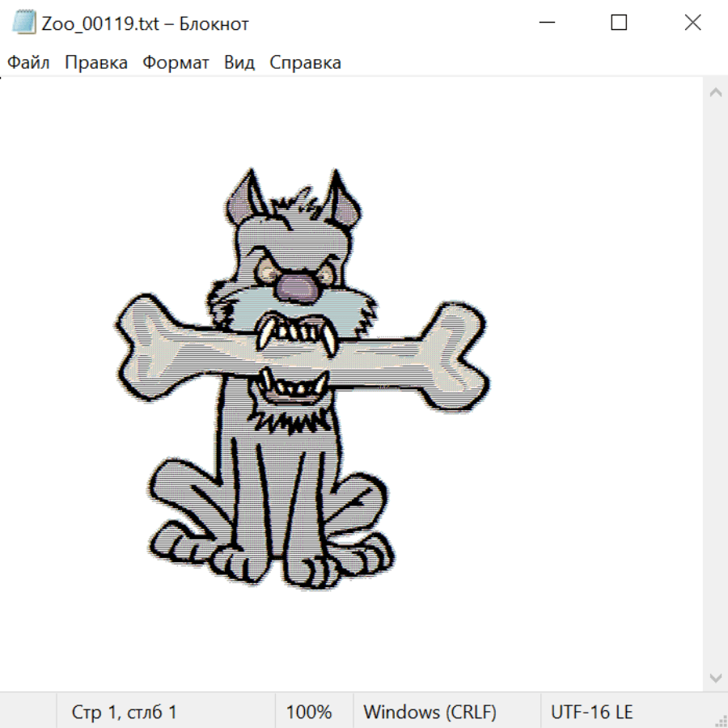Open the Вид menu
Screen dimensions: 728x728
click(239, 63)
